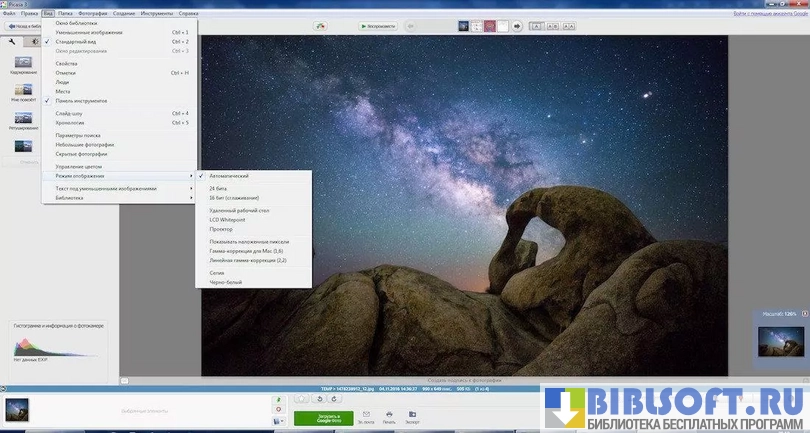Open the lighting tuning tab

pyautogui.click(x=33, y=42)
